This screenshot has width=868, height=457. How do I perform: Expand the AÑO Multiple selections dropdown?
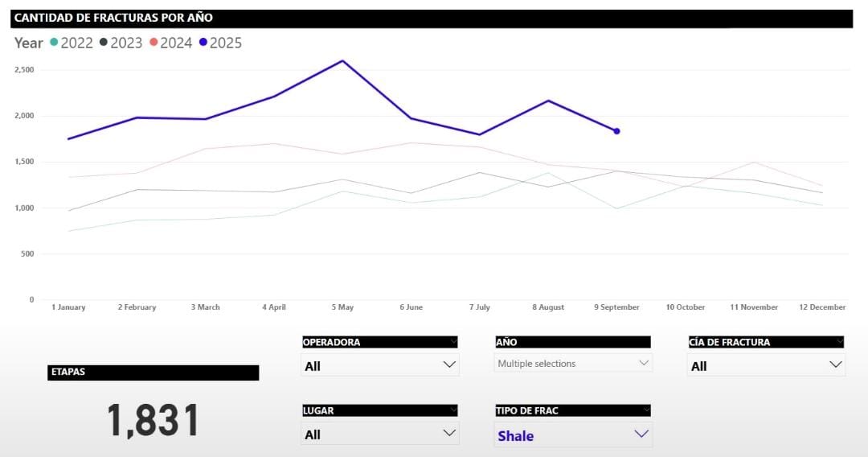572,364
